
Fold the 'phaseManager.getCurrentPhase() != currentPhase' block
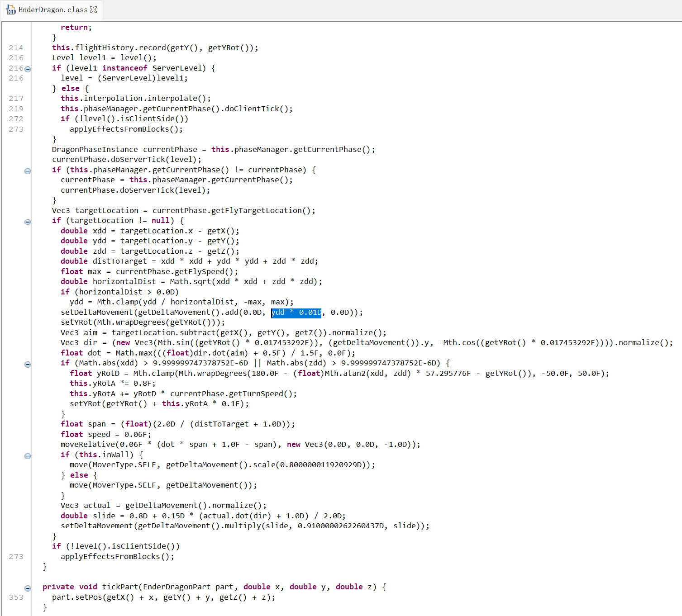click(x=28, y=171)
